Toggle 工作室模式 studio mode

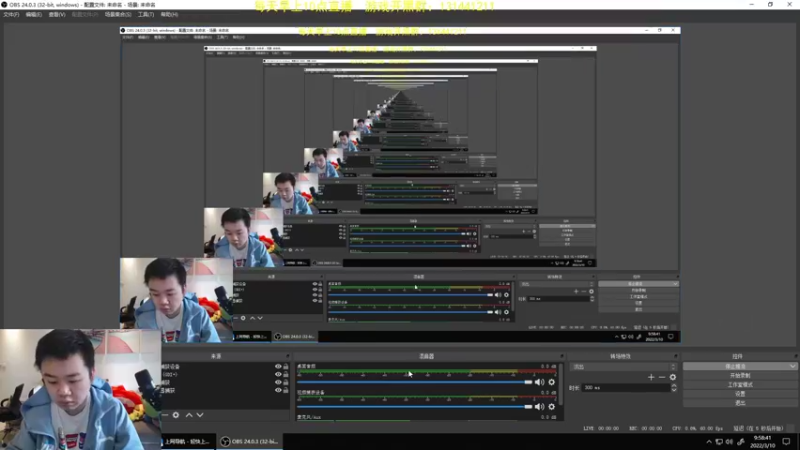point(740,385)
